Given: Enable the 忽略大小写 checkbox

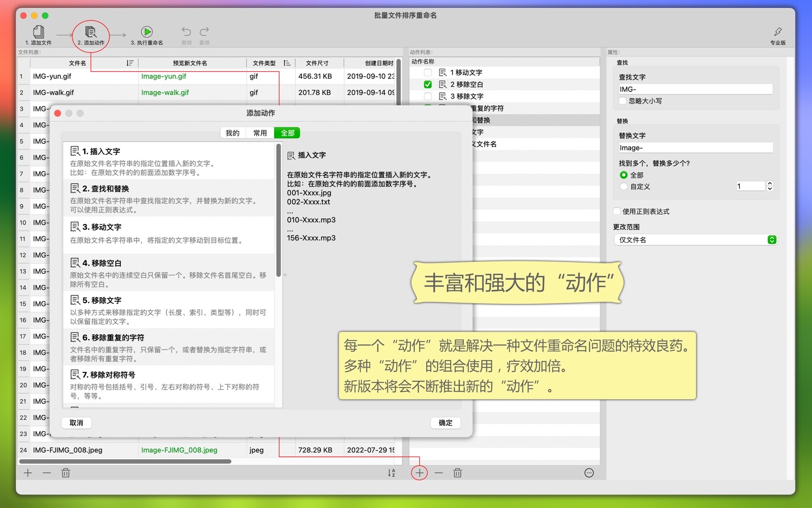Looking at the screenshot, I should (623, 101).
